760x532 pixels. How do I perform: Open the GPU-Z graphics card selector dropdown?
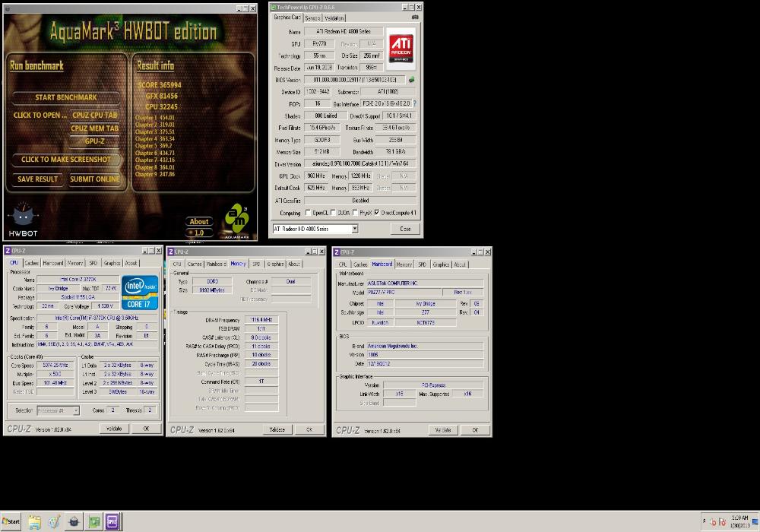coord(355,229)
